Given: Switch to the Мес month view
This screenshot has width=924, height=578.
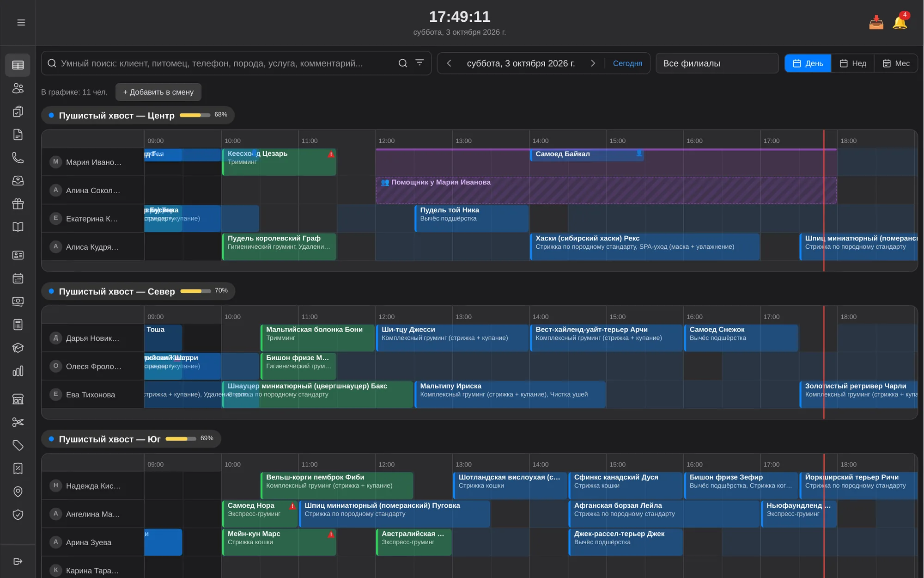Looking at the screenshot, I should click(896, 63).
